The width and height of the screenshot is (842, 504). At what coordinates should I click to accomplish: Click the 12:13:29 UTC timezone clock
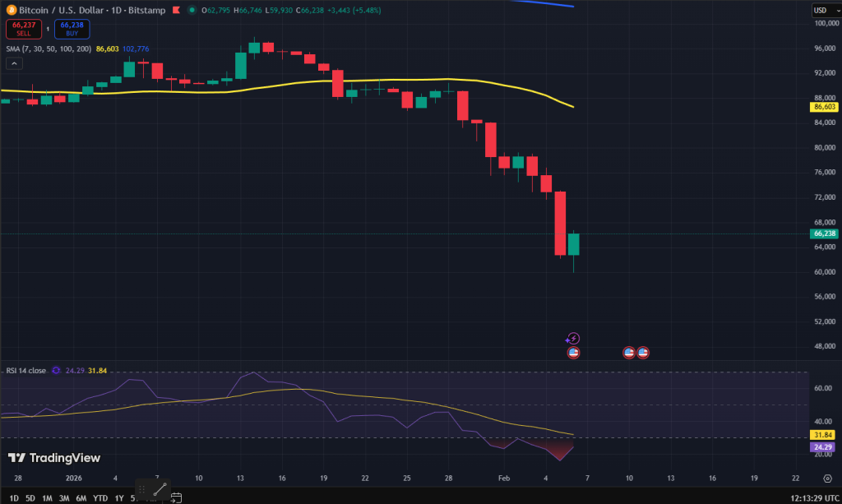pyautogui.click(x=814, y=498)
